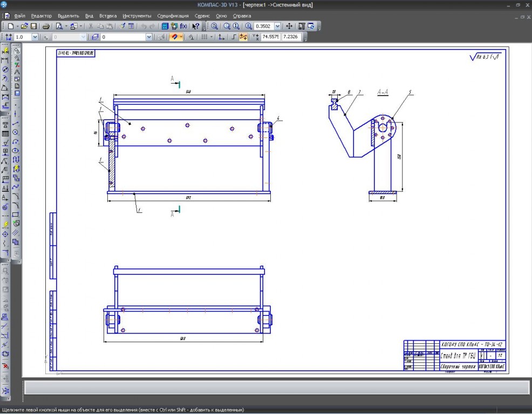Expand the grid settings dropdown arrow
Image resolution: width=532 pixels, height=414 pixels.
click(212, 37)
